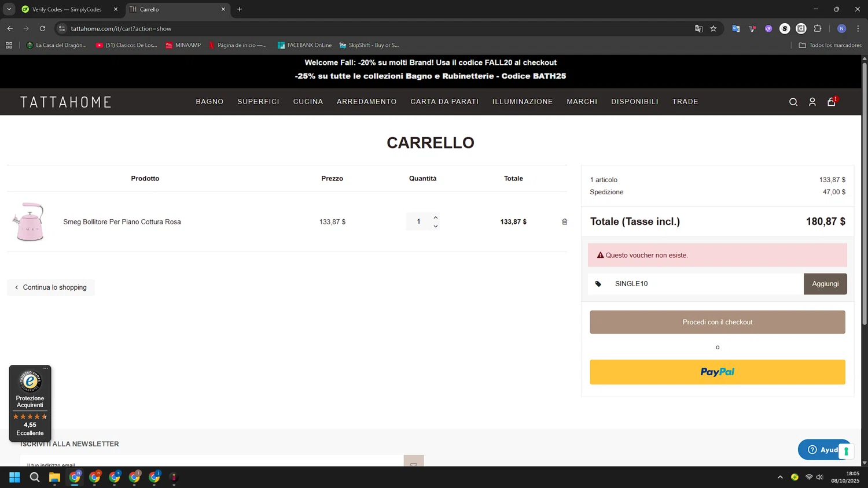Click Aggiungi to apply voucher
The height and width of the screenshot is (488, 868).
pos(825,284)
